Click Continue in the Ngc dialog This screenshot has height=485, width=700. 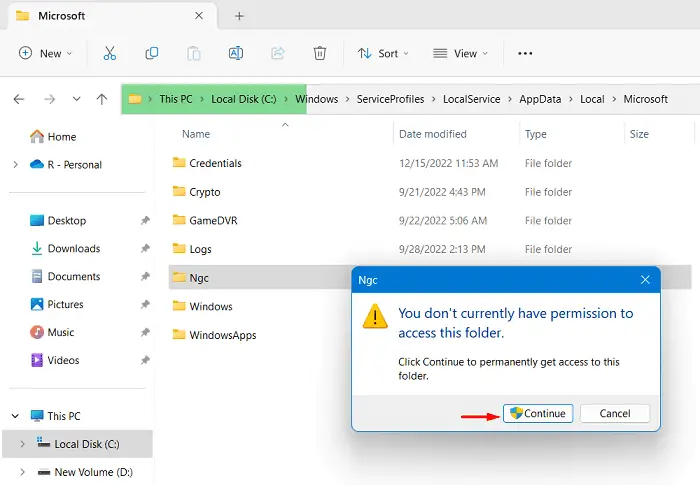click(x=538, y=414)
